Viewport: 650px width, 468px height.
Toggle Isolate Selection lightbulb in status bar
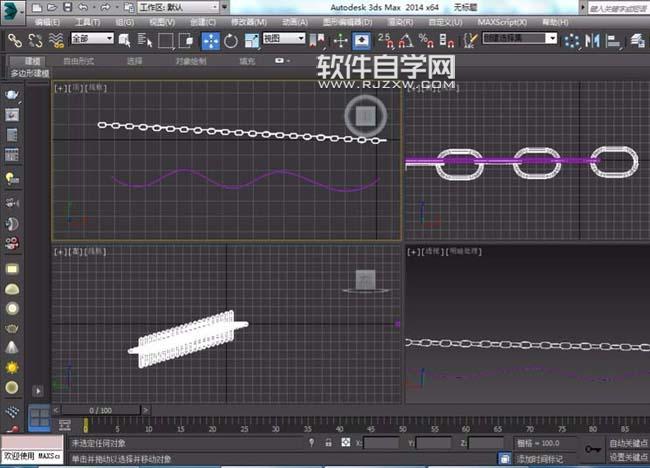pyautogui.click(x=311, y=443)
